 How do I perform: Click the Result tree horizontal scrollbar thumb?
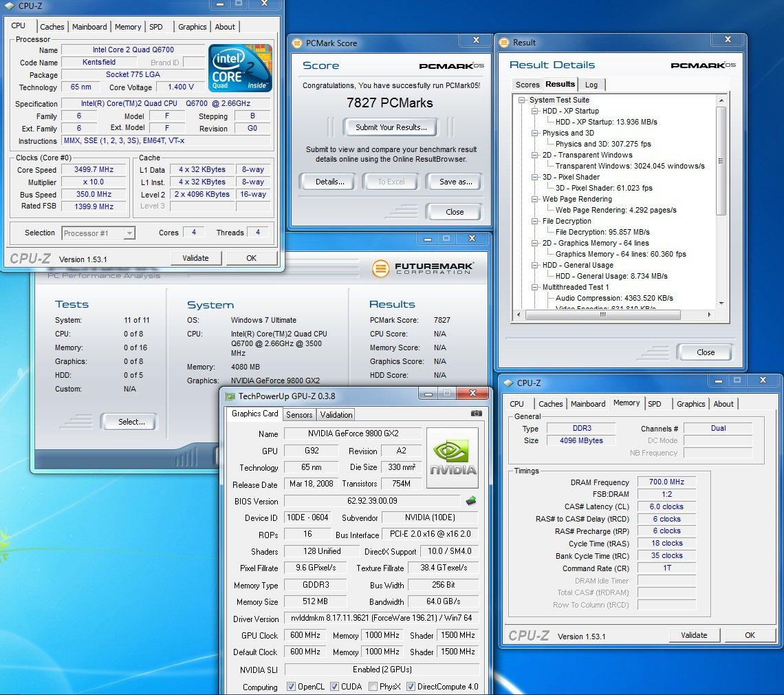click(x=603, y=314)
